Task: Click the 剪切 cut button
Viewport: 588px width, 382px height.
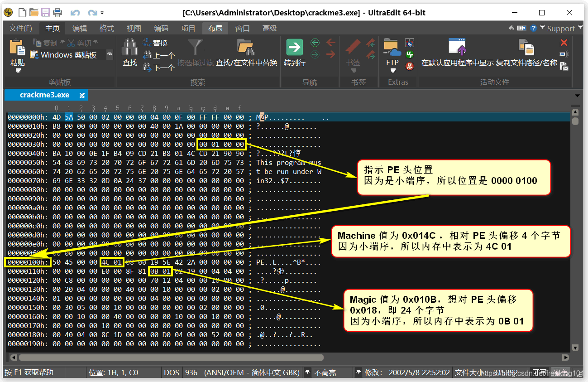Action: pyautogui.click(x=79, y=43)
